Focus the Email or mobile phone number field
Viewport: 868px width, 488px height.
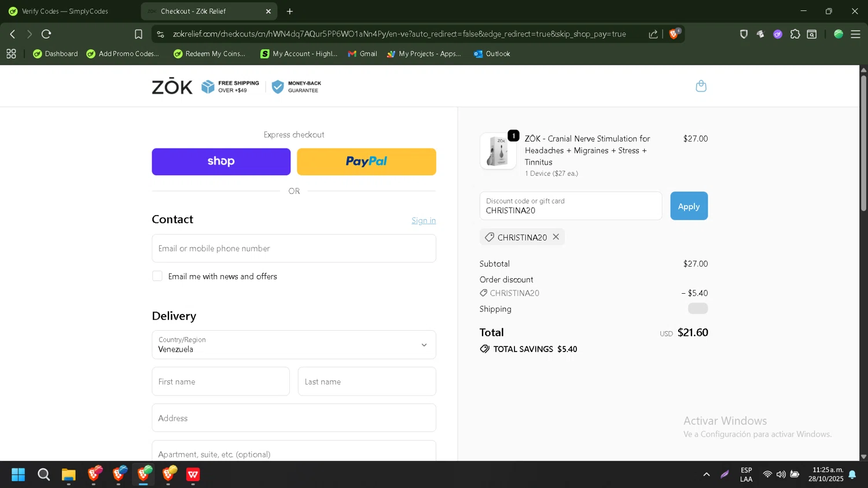pos(293,248)
